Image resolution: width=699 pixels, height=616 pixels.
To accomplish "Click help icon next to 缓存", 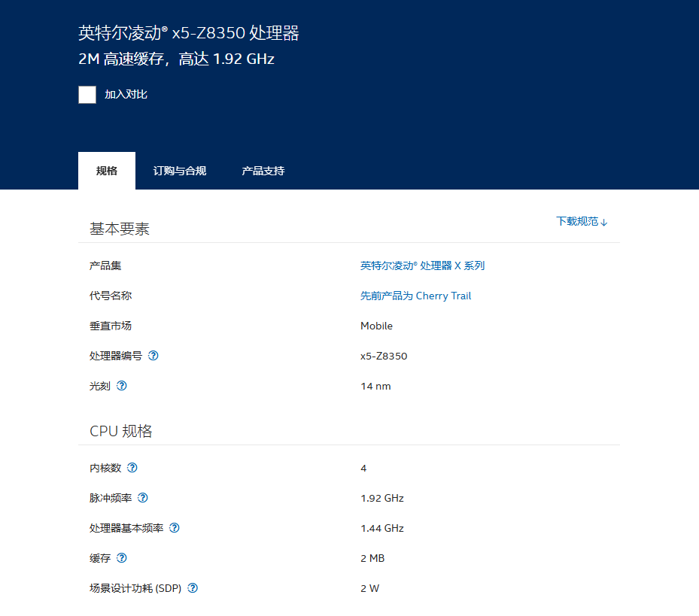I will [122, 558].
